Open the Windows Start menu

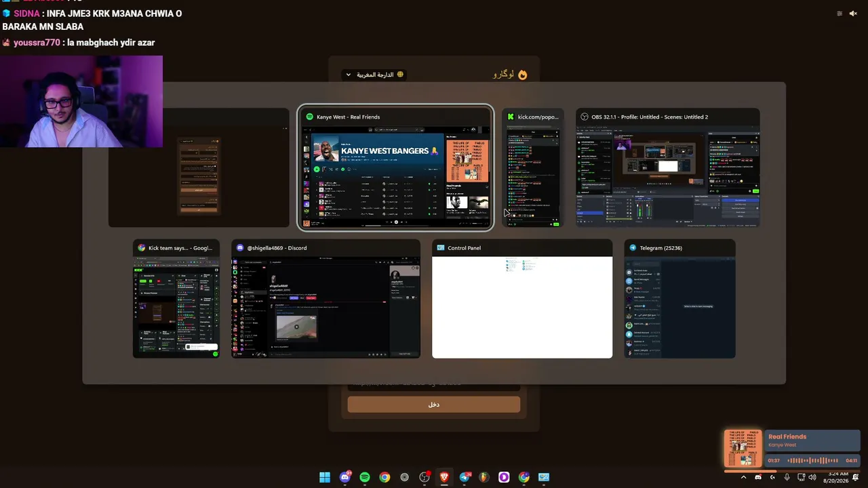325,477
